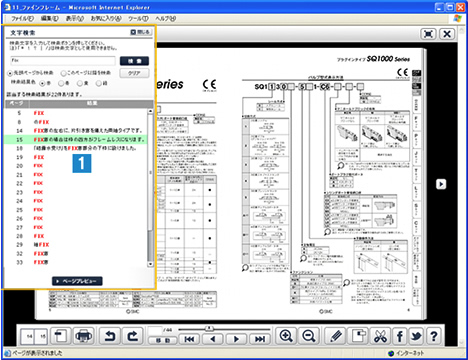
Task: Click the printer icon in bottom toolbar
Action: tap(84, 336)
